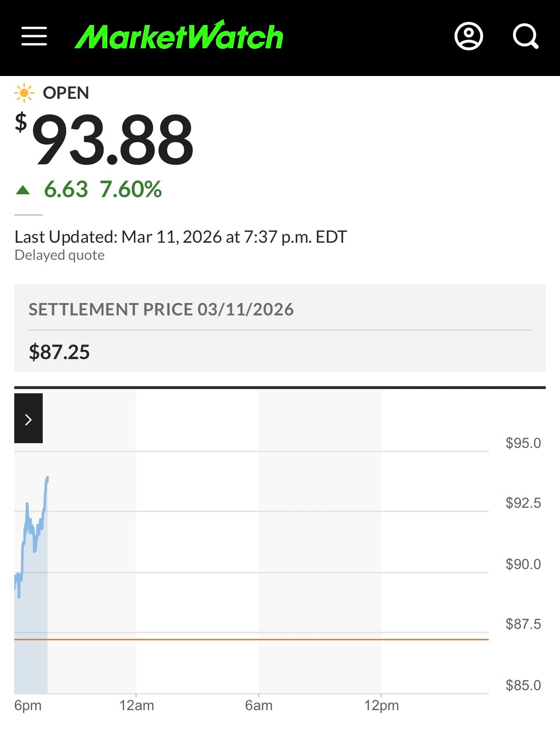This screenshot has width=560, height=741.
Task: Tap the search magnifier icon
Action: [x=525, y=36]
